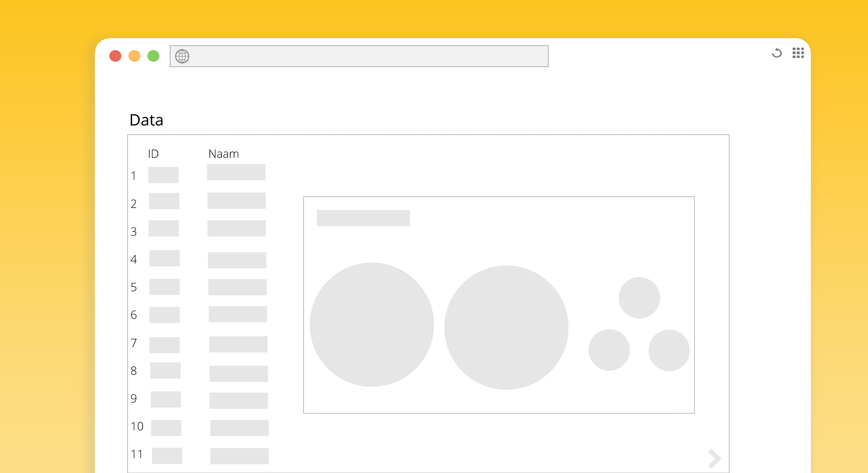Image resolution: width=868 pixels, height=473 pixels.
Task: Open the apps grid icon
Action: click(x=798, y=53)
